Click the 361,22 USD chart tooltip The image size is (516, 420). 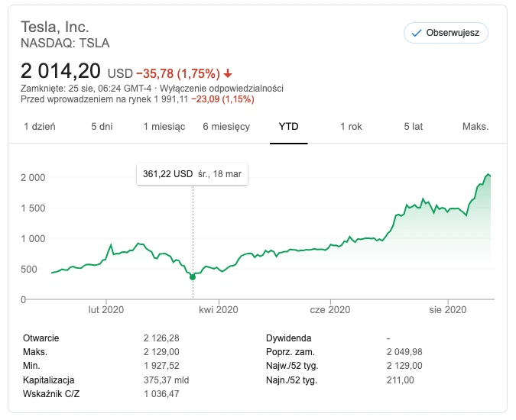(192, 174)
